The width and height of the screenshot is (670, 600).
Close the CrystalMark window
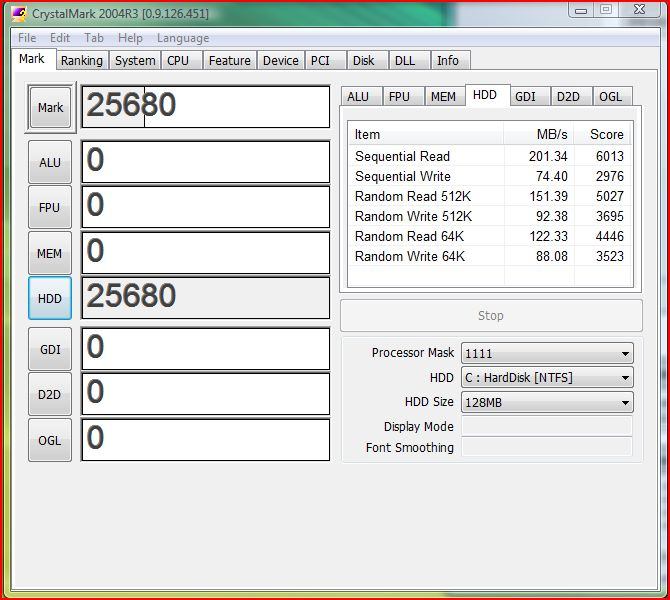pos(639,9)
